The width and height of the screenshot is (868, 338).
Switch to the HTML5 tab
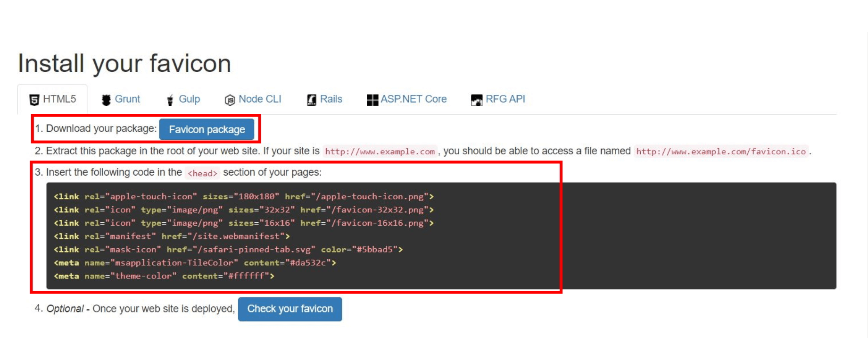(52, 99)
